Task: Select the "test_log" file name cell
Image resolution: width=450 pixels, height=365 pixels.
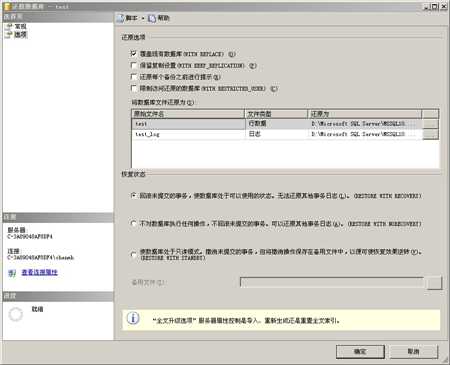Action: coord(188,134)
